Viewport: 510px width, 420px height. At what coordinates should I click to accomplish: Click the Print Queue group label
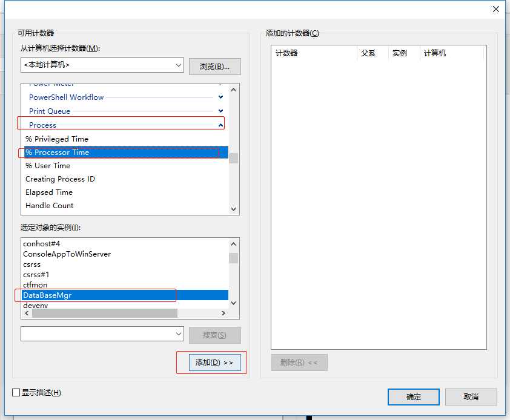point(50,111)
